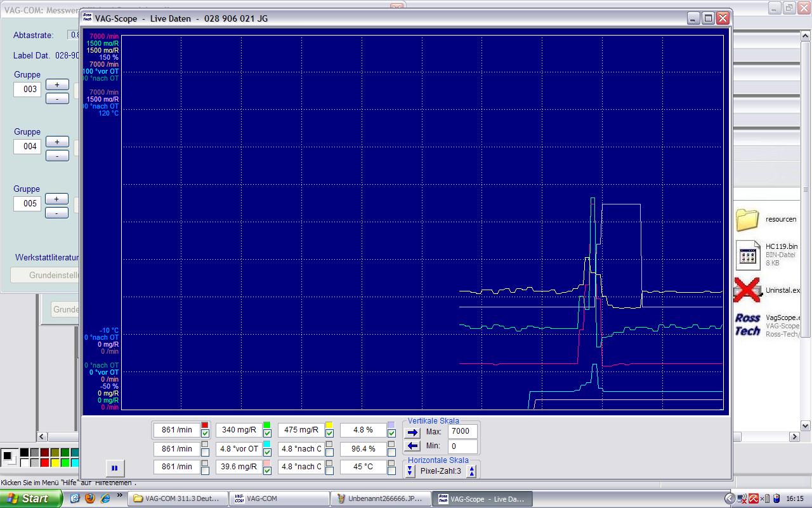
Task: Open the resourcen folder icon
Action: (x=747, y=220)
